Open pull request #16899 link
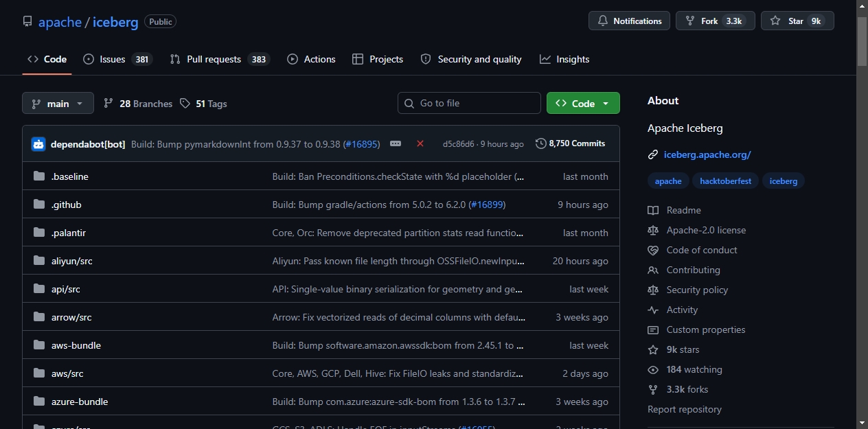This screenshot has width=868, height=429. (487, 205)
